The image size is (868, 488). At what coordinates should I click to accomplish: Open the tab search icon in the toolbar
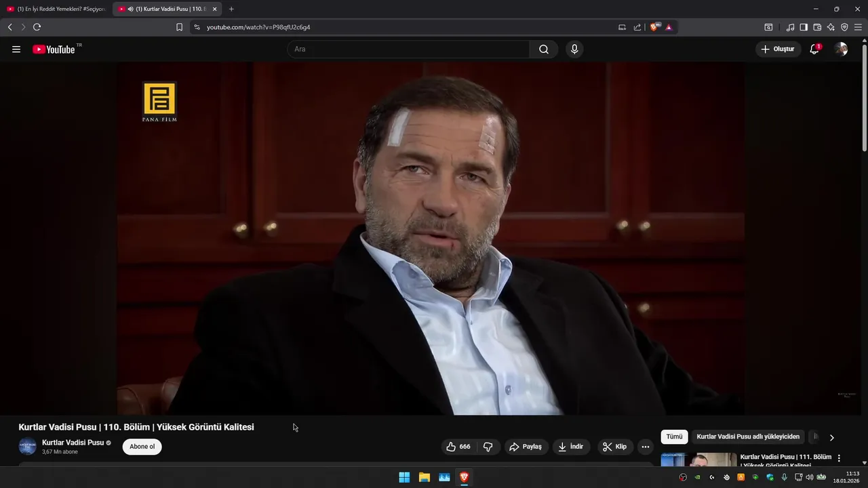pyautogui.click(x=768, y=27)
